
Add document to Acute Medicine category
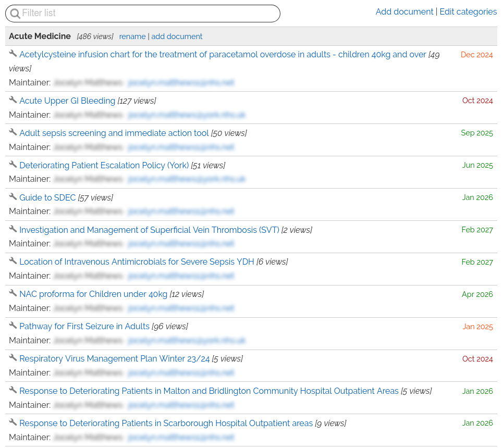pyautogui.click(x=177, y=36)
